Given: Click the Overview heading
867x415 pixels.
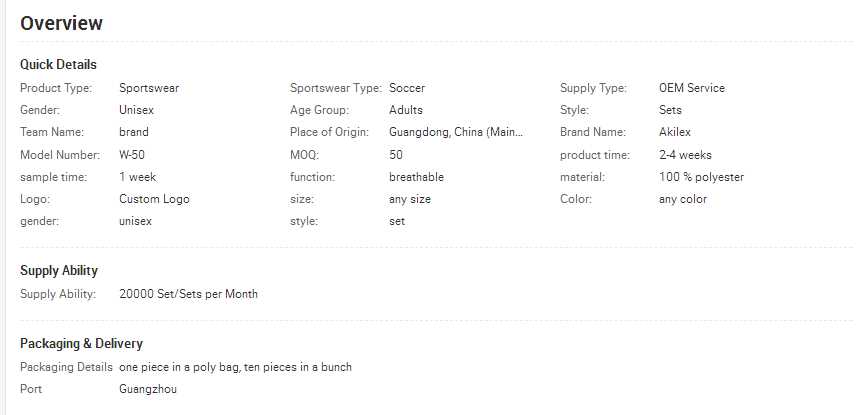Looking at the screenshot, I should pos(61,23).
